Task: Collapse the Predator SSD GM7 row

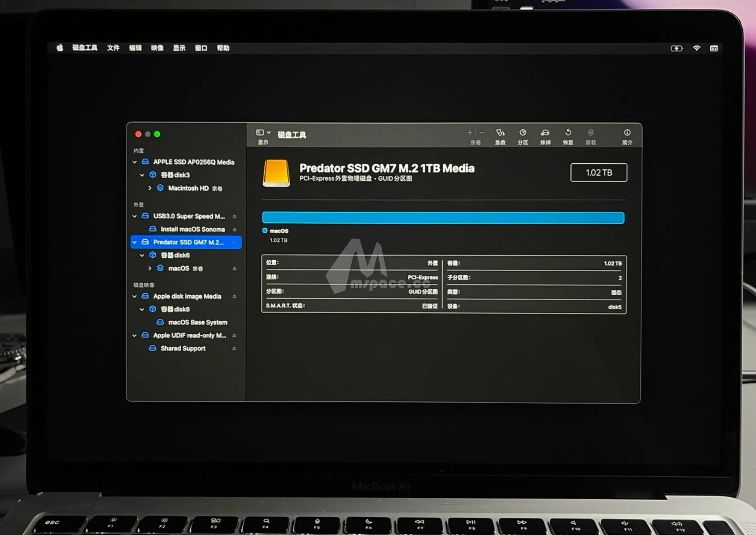Action: point(135,242)
